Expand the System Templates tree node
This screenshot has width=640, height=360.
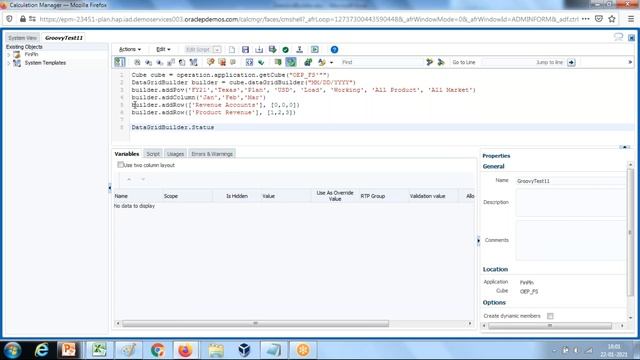pos(9,63)
